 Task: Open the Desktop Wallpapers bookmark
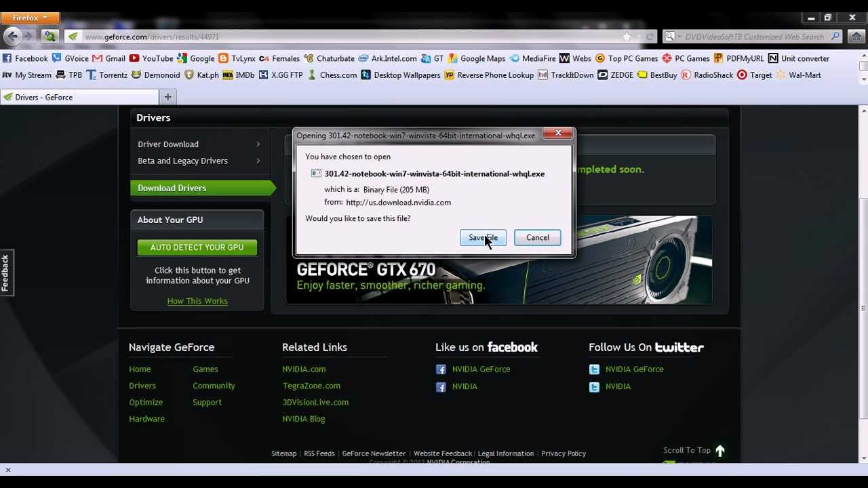[401, 75]
